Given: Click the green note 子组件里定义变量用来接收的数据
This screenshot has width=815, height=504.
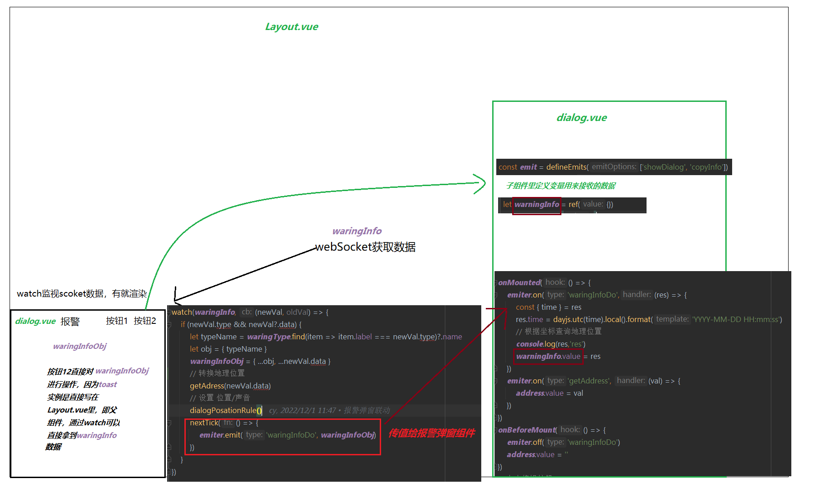Looking at the screenshot, I should click(x=560, y=186).
